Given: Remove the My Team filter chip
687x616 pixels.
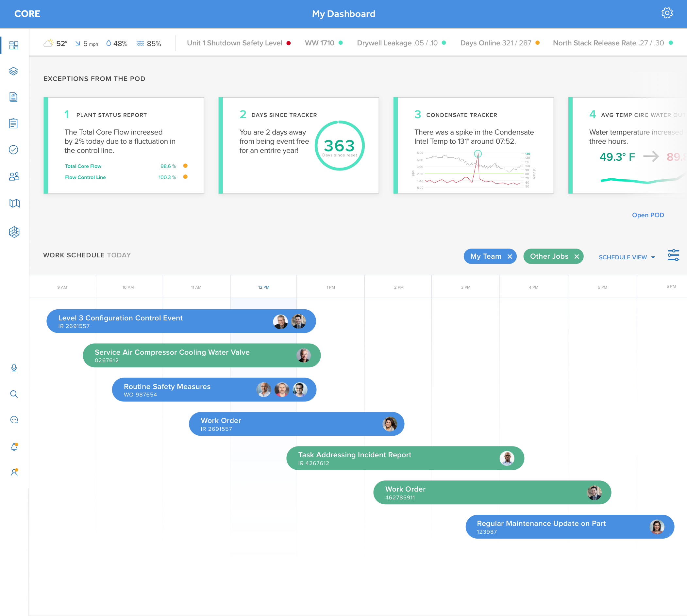Looking at the screenshot, I should [510, 256].
